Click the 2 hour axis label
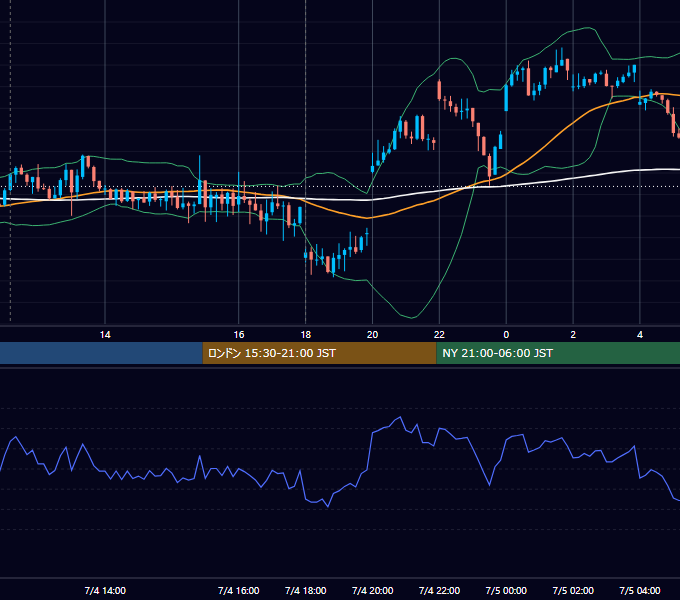This screenshot has height=600, width=680. [573, 335]
